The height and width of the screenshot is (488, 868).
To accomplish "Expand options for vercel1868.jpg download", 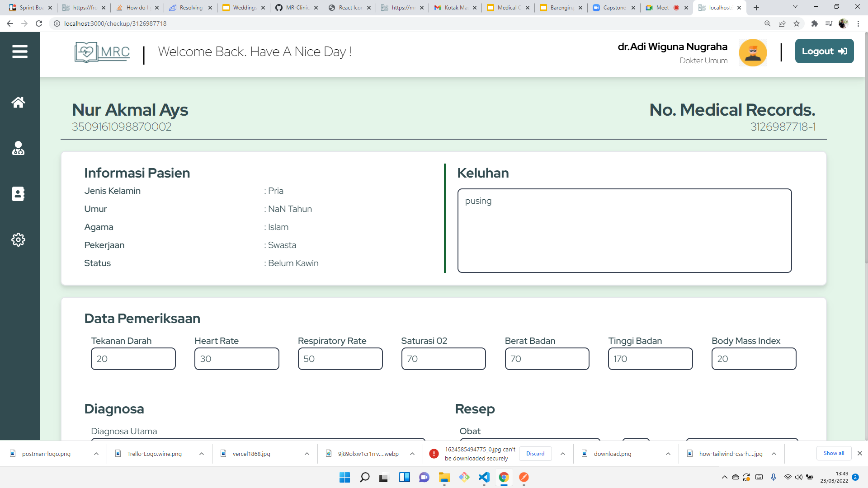I will (x=307, y=454).
